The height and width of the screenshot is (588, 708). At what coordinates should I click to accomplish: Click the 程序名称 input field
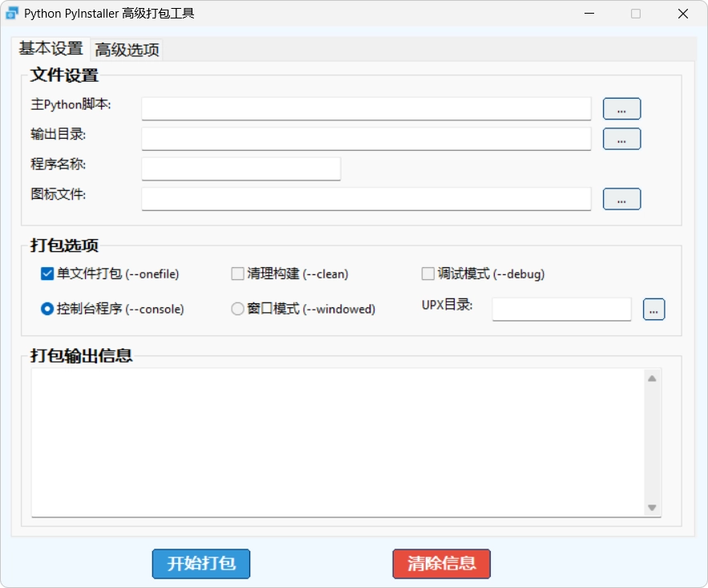pos(241,168)
